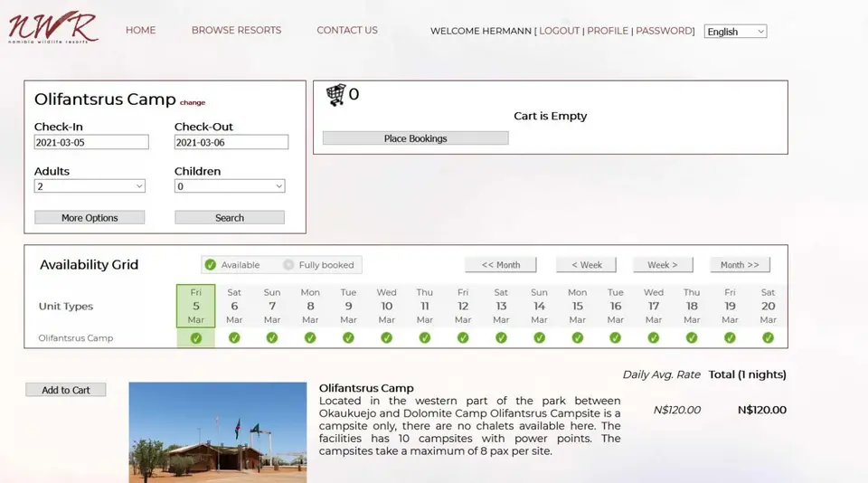Open the PASSWORD link
This screenshot has height=483, width=868.
click(664, 31)
